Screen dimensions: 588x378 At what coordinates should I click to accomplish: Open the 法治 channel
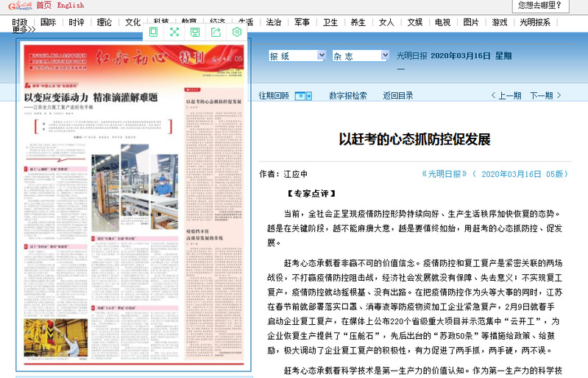pos(273,22)
